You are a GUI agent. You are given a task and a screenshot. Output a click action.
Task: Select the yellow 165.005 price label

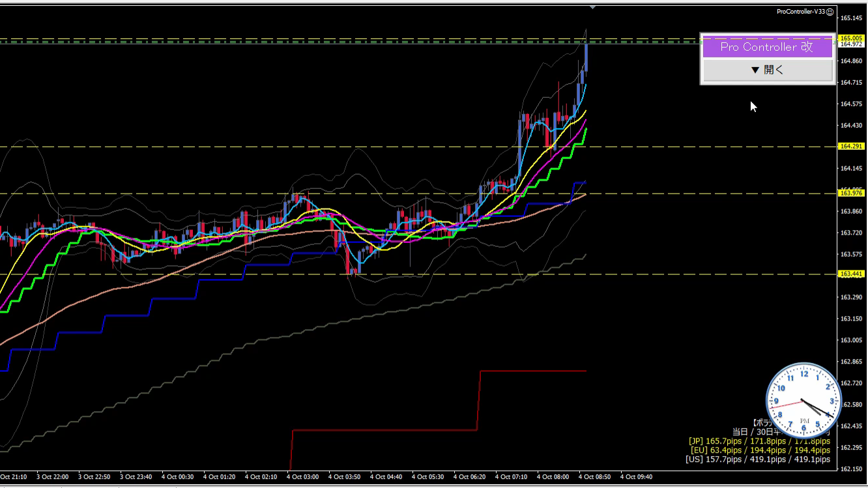pyautogui.click(x=852, y=38)
